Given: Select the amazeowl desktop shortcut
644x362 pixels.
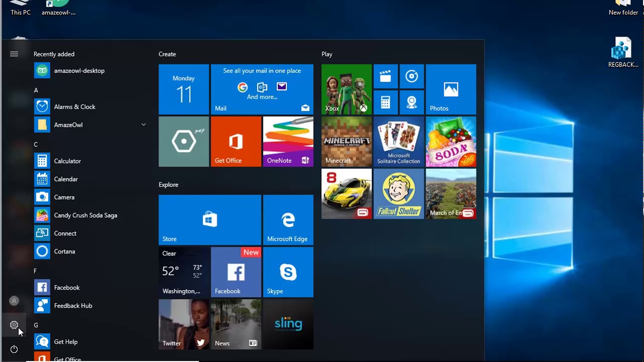Looking at the screenshot, I should tap(58, 8).
